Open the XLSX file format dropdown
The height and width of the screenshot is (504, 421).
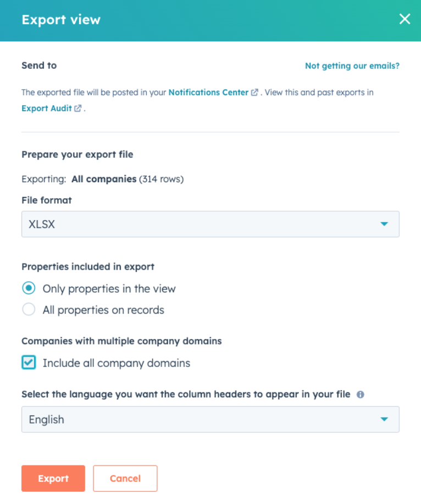(210, 224)
